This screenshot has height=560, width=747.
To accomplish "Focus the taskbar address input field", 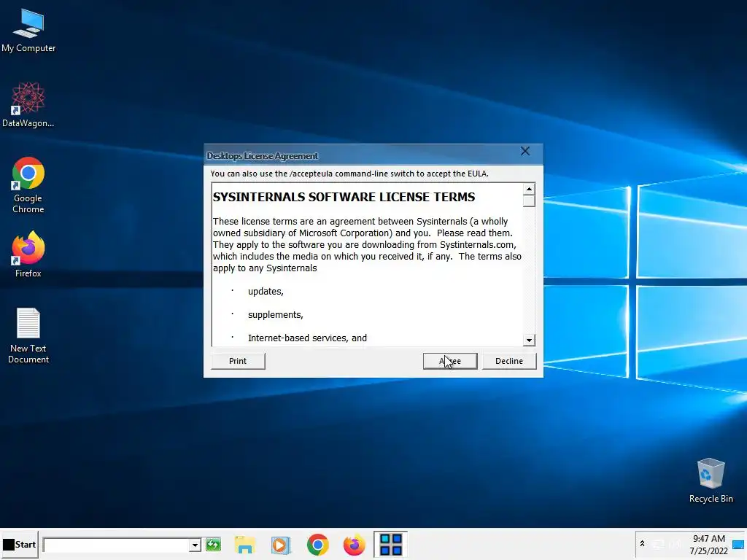I will (x=116, y=545).
